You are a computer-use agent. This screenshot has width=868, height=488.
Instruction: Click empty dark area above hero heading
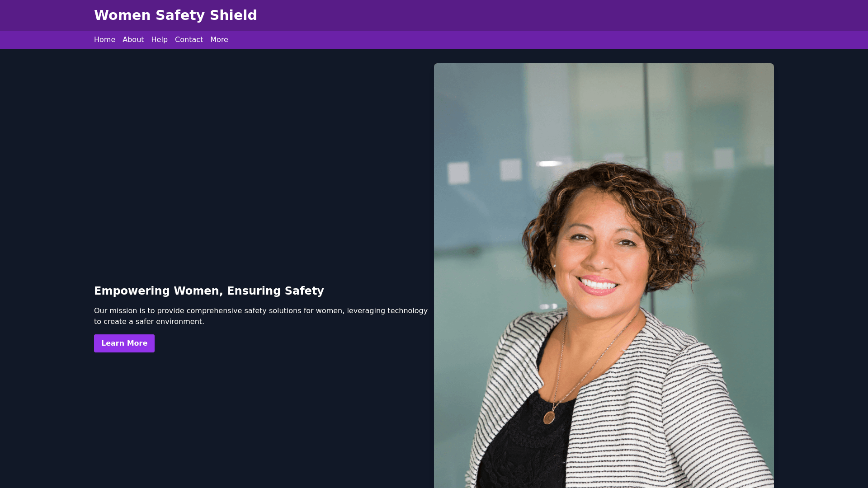click(262, 172)
